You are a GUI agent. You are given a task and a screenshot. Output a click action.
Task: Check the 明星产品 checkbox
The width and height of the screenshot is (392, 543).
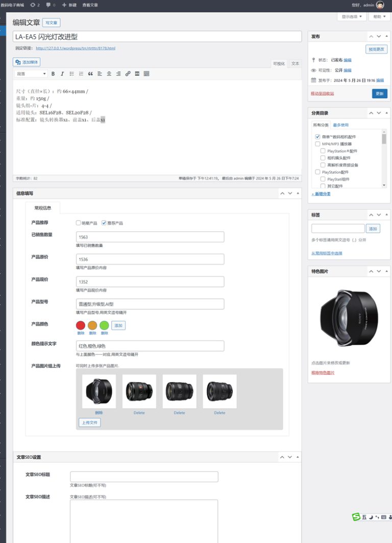79,223
